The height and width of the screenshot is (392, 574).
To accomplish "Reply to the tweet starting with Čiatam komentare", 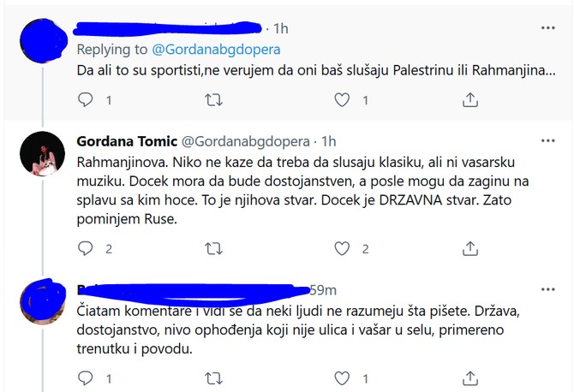I will click(x=86, y=378).
